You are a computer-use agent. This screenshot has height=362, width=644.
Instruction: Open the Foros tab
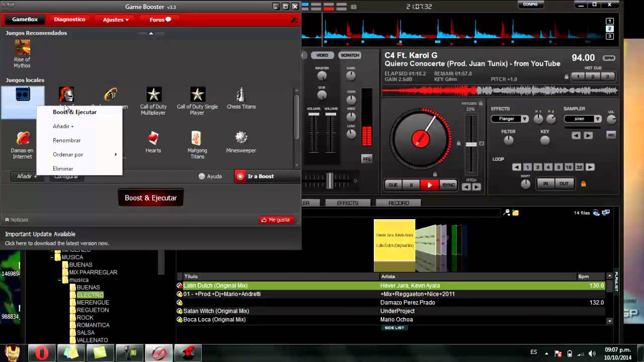coord(160,20)
